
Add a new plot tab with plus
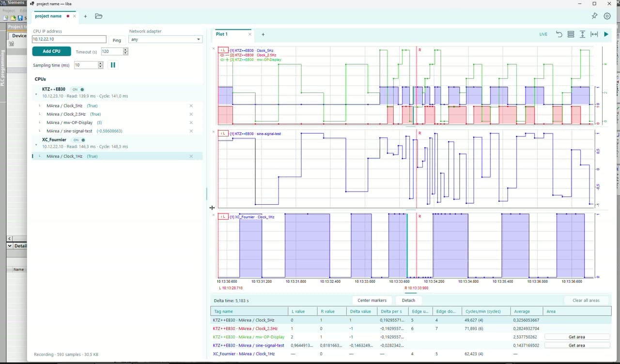pyautogui.click(x=263, y=34)
